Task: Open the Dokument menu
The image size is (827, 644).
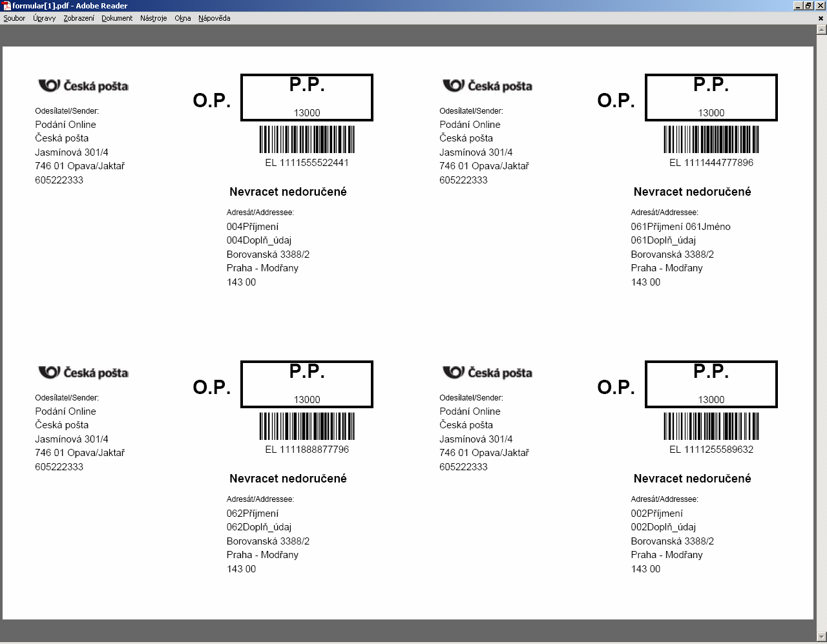Action: click(117, 18)
